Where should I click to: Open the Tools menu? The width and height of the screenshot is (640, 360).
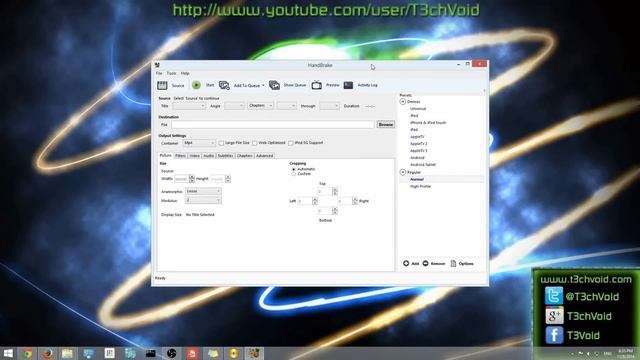coord(171,73)
